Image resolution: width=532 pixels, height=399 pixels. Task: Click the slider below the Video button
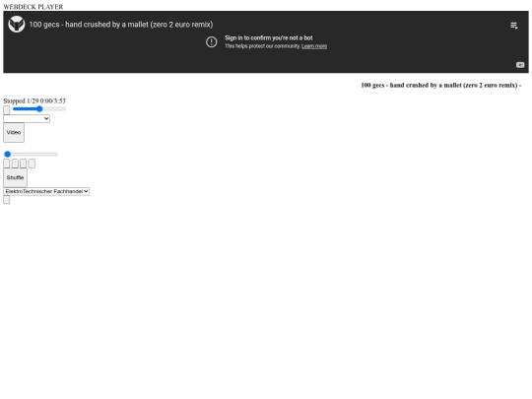point(31,154)
